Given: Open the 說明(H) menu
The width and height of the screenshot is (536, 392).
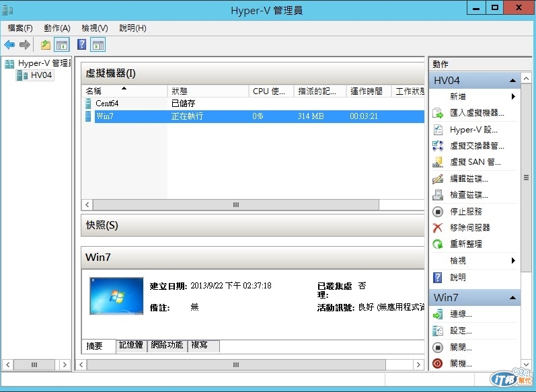Looking at the screenshot, I should (132, 28).
